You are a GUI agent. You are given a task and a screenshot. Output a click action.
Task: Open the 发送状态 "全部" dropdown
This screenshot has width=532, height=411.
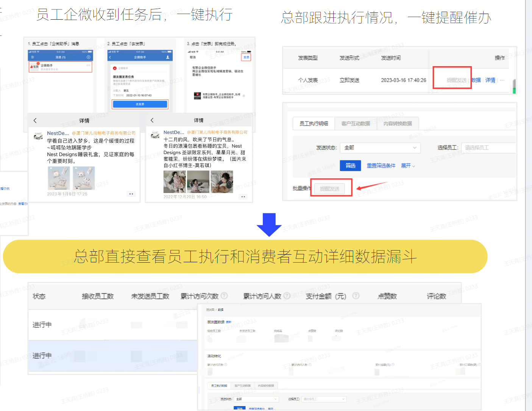point(380,148)
